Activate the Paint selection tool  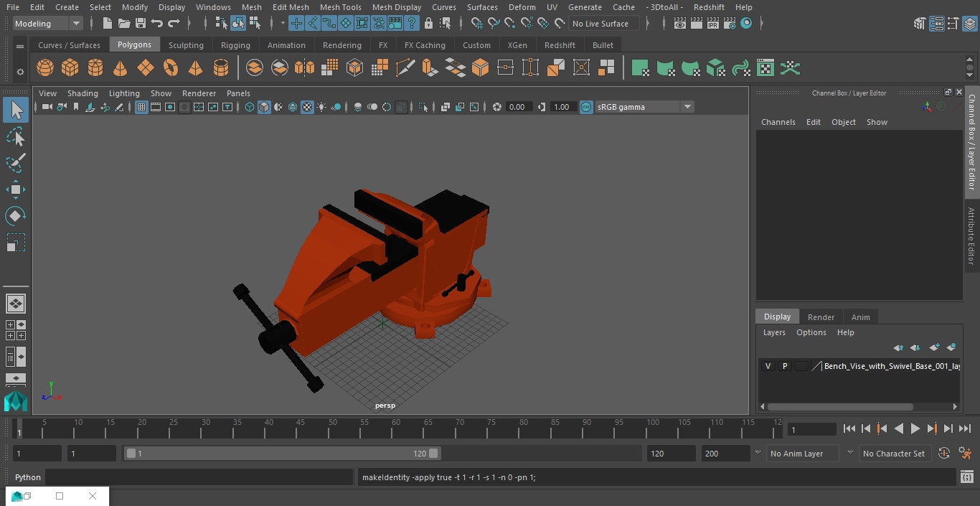click(15, 163)
